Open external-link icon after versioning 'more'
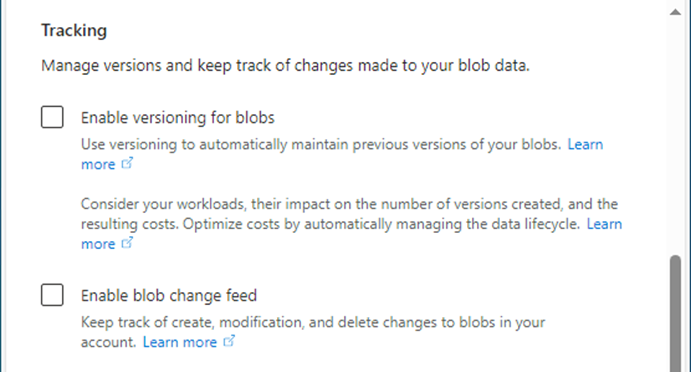Screen dimensions: 691x372 pos(127,164)
